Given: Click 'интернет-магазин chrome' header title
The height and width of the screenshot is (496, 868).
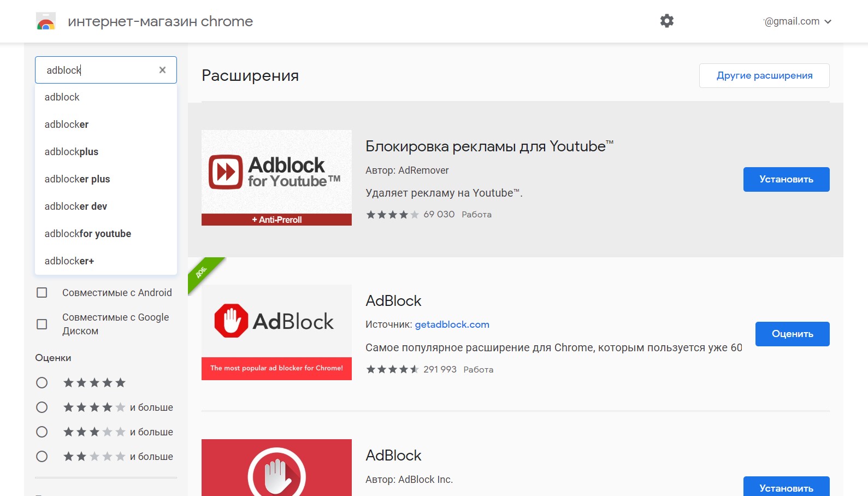Looking at the screenshot, I should point(160,21).
